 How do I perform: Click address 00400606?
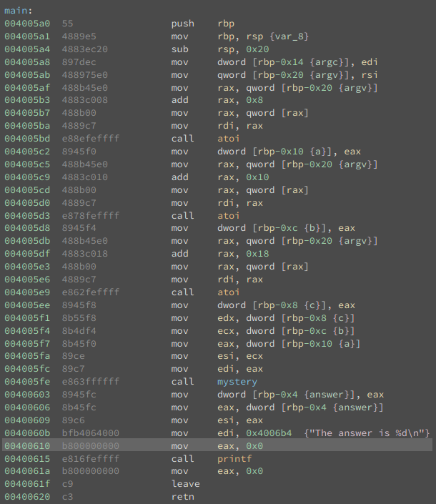pos(27,407)
